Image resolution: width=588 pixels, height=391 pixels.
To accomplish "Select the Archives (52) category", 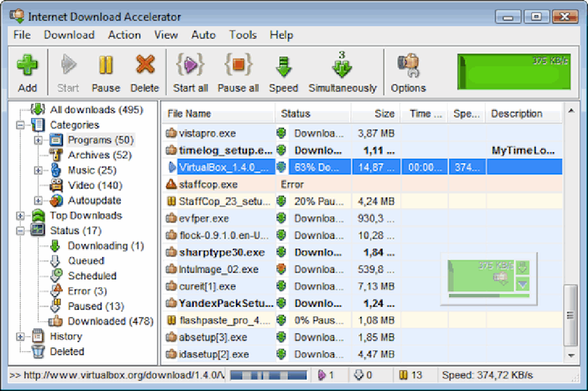I will tap(100, 155).
